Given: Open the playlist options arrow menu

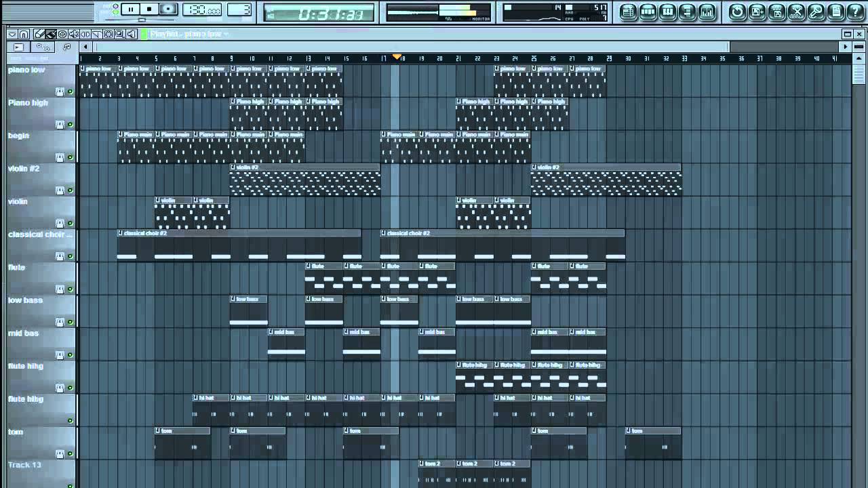Looking at the screenshot, I should (x=12, y=34).
